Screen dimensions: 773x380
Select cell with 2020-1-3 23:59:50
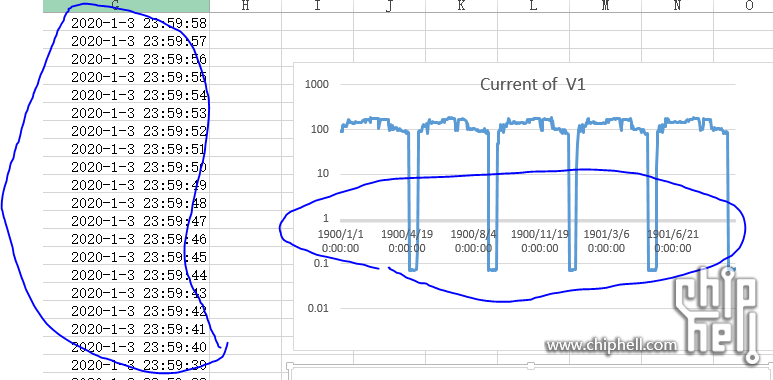[x=126, y=167]
